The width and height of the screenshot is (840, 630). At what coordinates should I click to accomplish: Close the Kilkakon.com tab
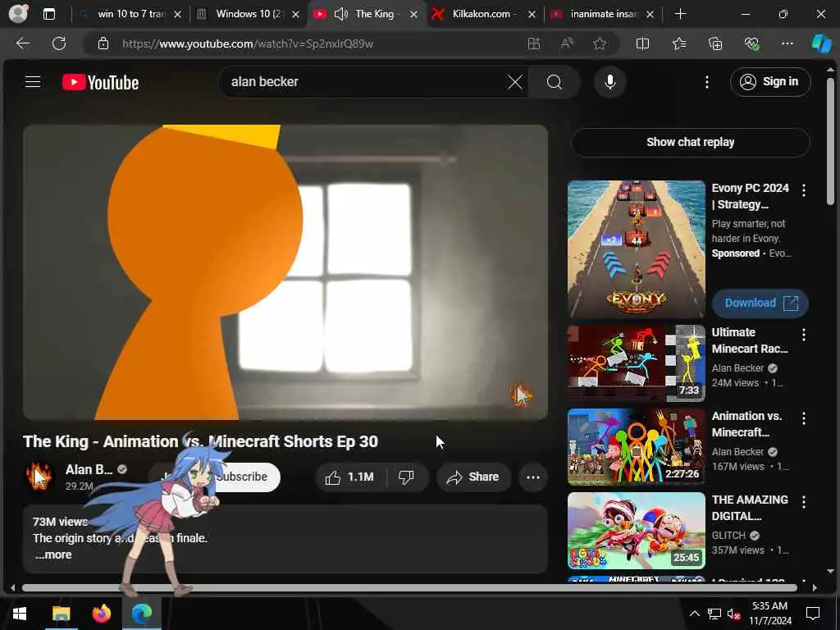coord(532,15)
